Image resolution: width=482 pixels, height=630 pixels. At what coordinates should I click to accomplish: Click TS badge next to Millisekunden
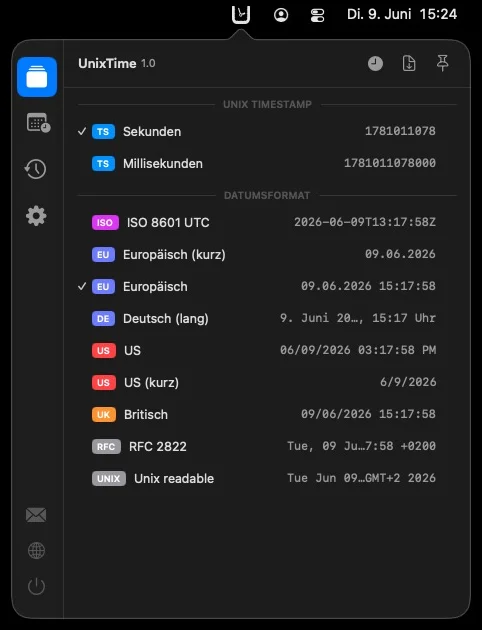coord(103,164)
